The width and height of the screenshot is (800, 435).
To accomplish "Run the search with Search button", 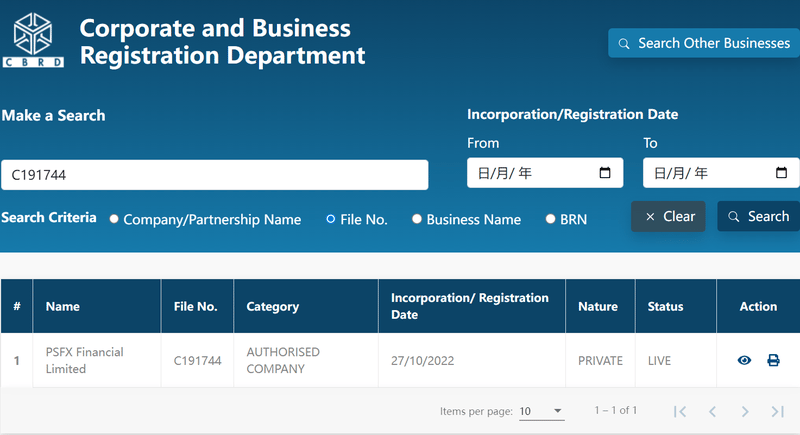I will click(x=759, y=216).
